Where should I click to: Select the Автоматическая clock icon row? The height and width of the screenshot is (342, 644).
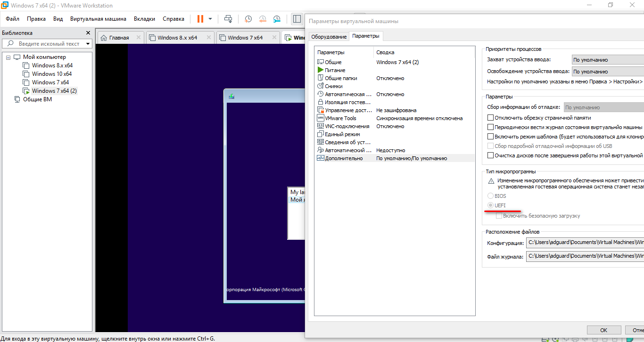(321, 94)
